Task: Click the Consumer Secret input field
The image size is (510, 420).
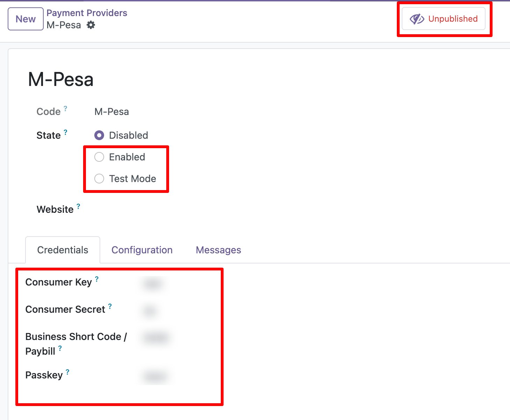Action: (150, 311)
